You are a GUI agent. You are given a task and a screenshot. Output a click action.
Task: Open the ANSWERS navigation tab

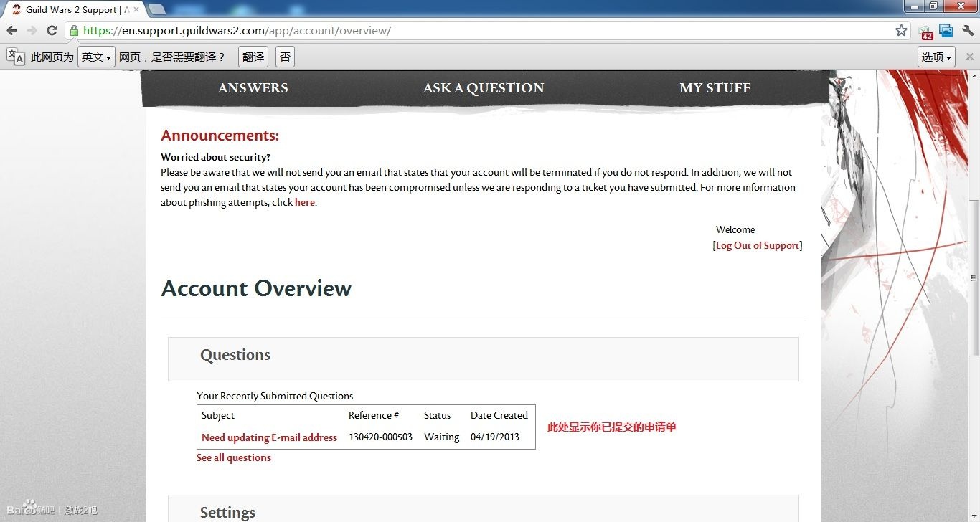pos(253,88)
